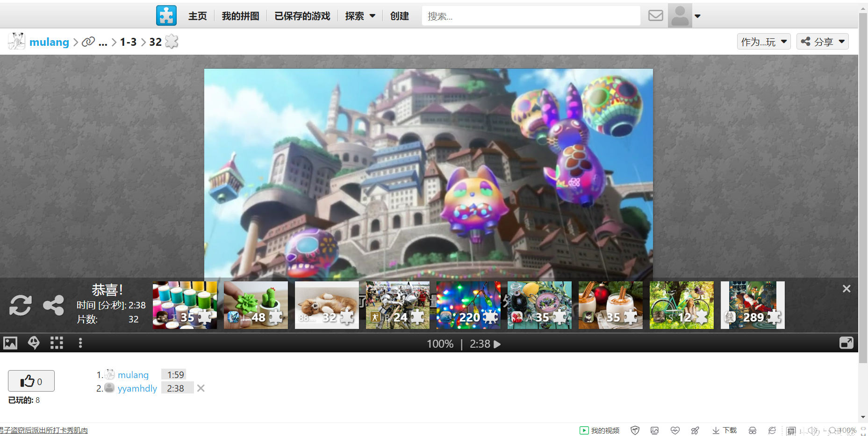Image resolution: width=868 pixels, height=436 pixels.
Task: Go to the 我的拼图 menu item
Action: point(240,16)
